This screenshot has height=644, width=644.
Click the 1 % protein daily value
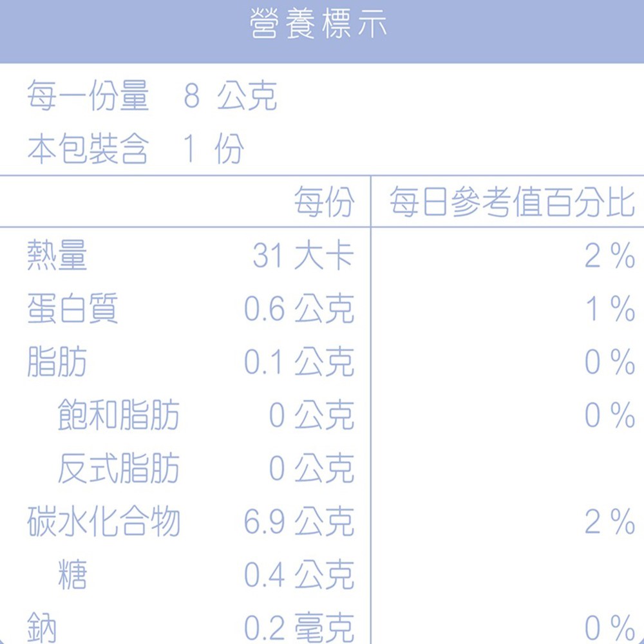coord(610,309)
